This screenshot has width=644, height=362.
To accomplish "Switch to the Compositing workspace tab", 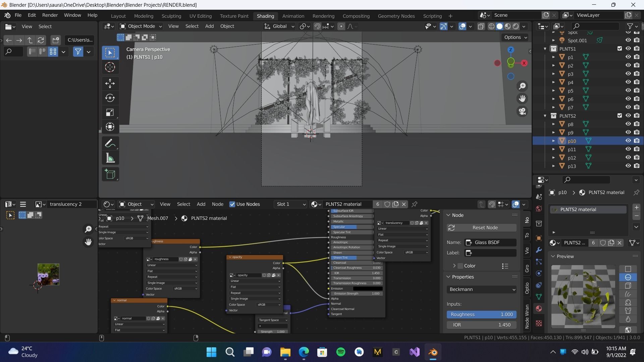I will click(356, 16).
